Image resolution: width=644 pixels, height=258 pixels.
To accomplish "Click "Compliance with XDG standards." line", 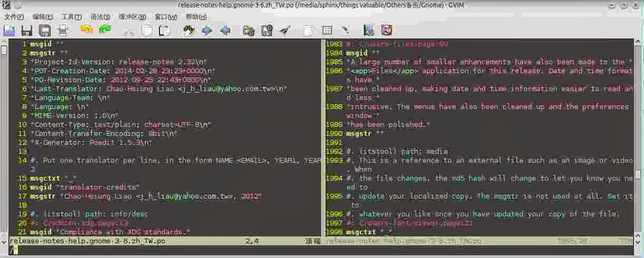I will (110, 232).
